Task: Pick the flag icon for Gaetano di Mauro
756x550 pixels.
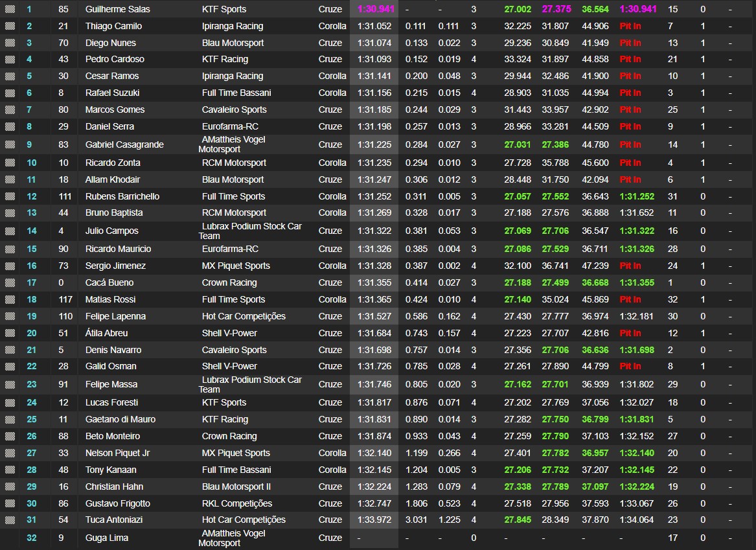Action: coord(10,419)
